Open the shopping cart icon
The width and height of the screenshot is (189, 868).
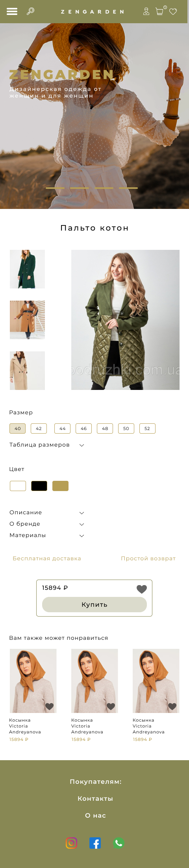160,11
